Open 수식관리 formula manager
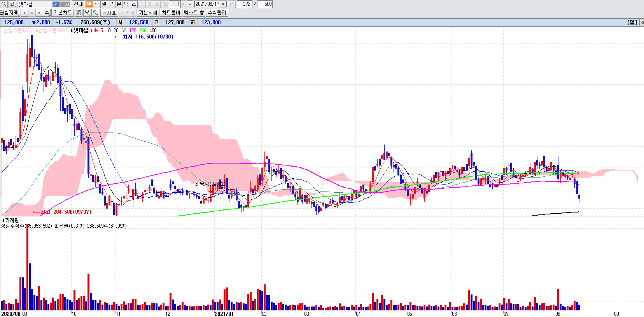This screenshot has width=644, height=317. coord(217,13)
